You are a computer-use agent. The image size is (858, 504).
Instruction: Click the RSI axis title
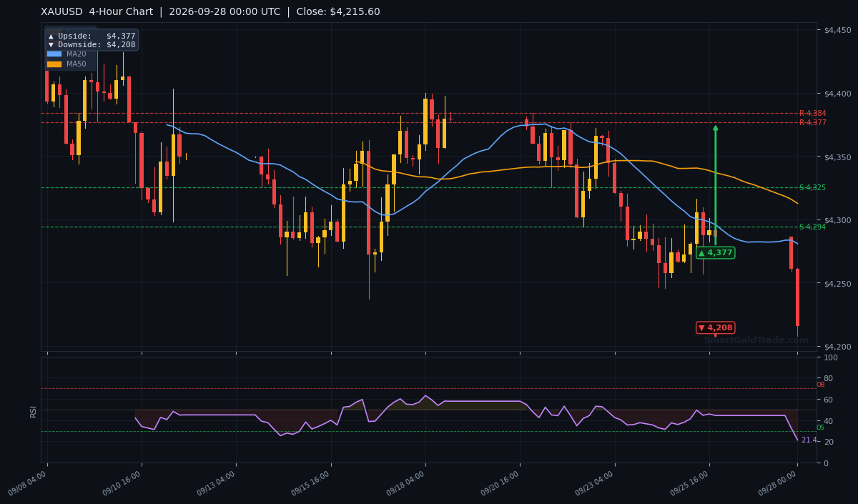33,411
